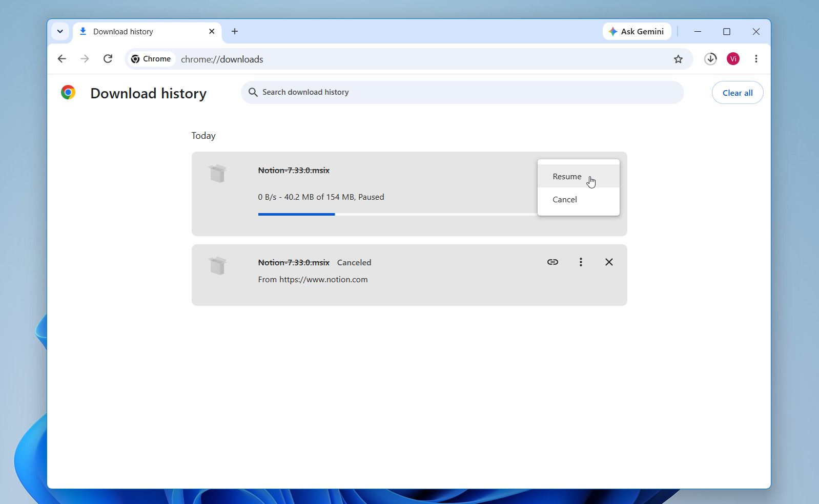The height and width of the screenshot is (504, 819).
Task: Click the Chrome site info chip
Action: 151,59
